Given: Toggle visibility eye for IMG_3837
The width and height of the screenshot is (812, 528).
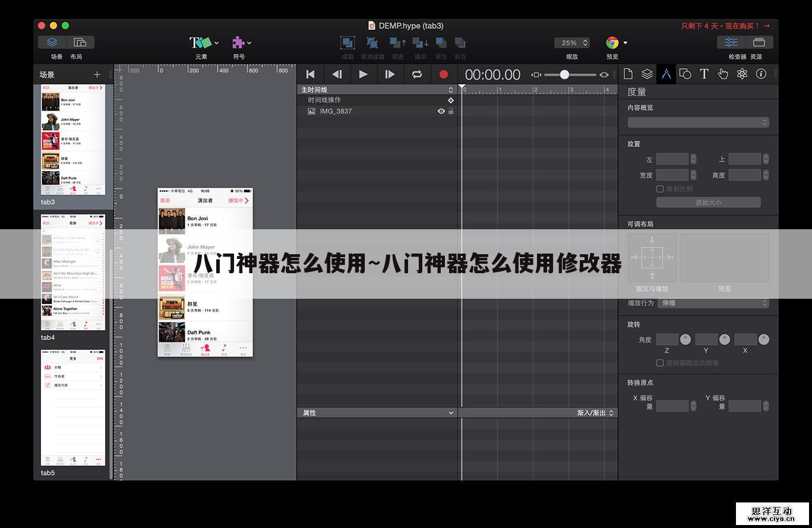Looking at the screenshot, I should pos(441,111).
